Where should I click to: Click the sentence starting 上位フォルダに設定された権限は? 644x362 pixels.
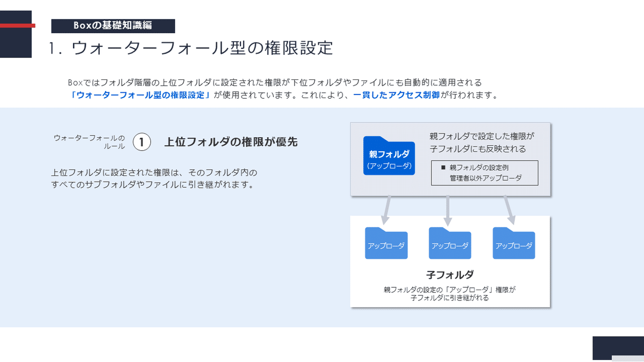[x=155, y=173]
